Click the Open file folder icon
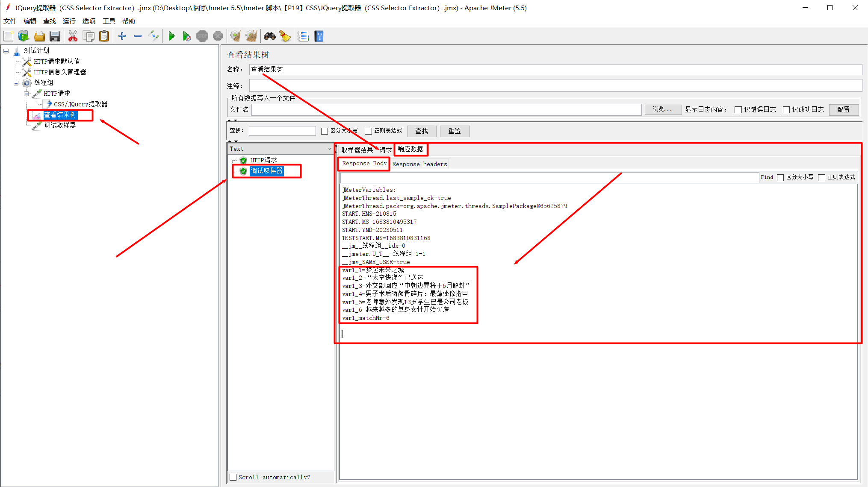Image resolution: width=868 pixels, height=487 pixels. [x=39, y=36]
